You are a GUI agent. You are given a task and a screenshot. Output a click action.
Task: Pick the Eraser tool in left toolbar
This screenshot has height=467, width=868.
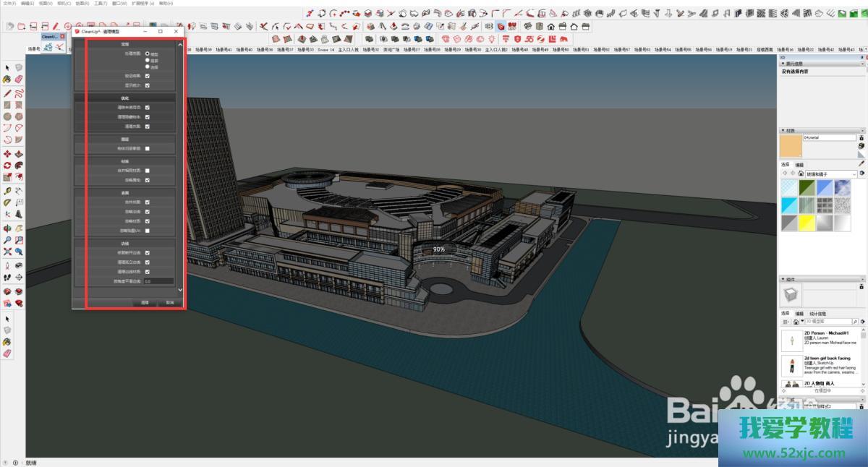pos(19,80)
